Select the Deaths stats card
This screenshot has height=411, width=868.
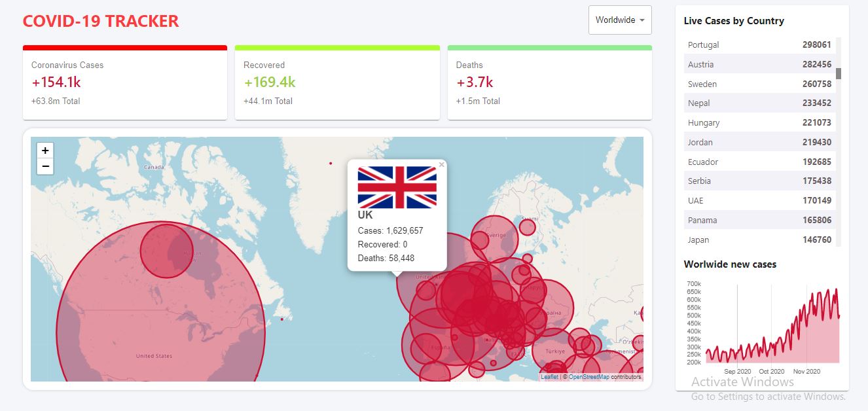550,82
